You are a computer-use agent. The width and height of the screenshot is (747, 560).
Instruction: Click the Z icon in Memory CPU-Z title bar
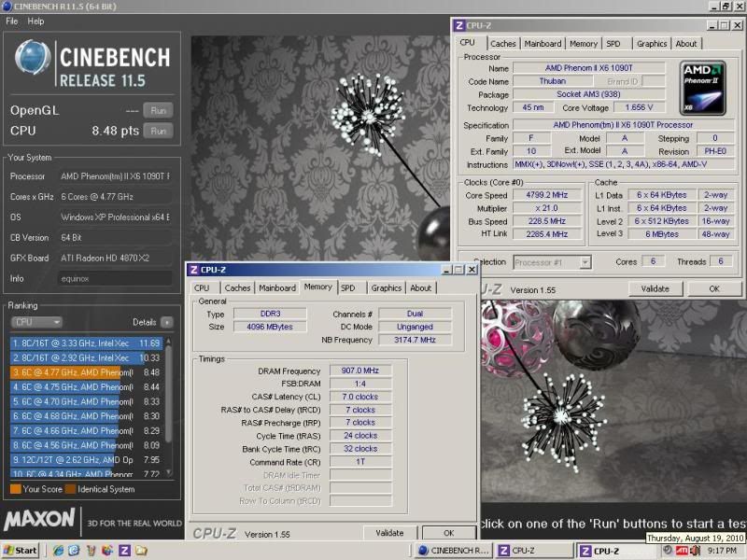click(x=193, y=270)
